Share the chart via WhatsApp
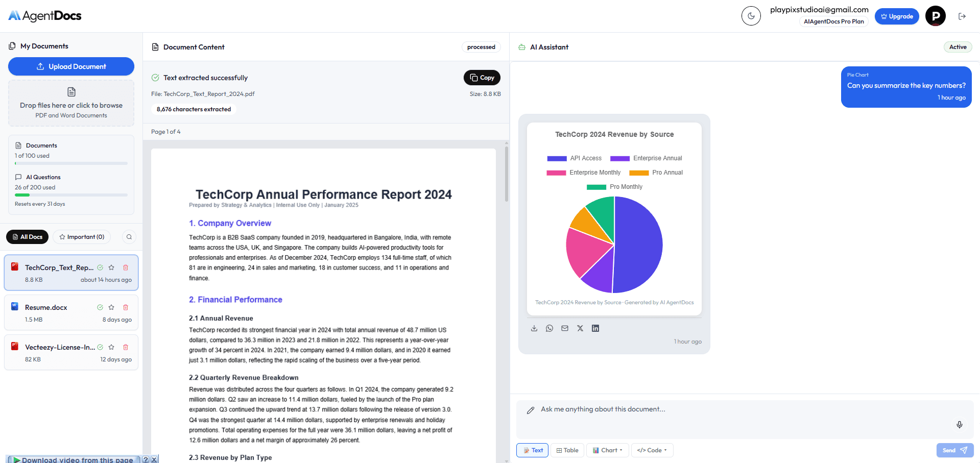The height and width of the screenshot is (463, 980). click(549, 328)
